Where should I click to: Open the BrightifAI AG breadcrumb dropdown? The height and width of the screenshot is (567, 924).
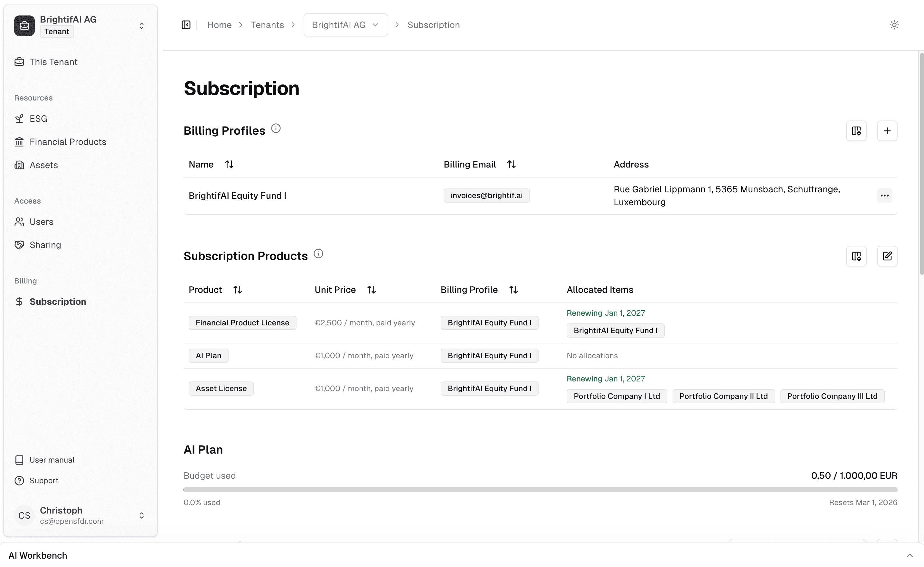tap(375, 25)
